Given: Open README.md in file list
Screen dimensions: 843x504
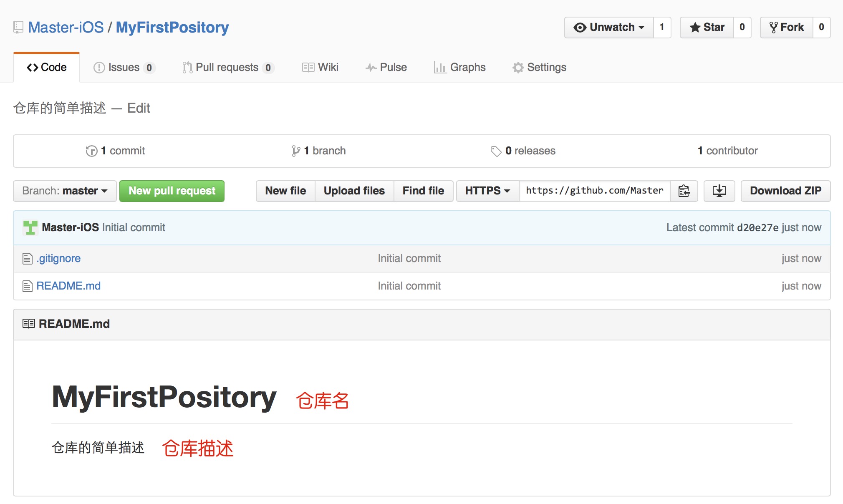Looking at the screenshot, I should pyautogui.click(x=68, y=286).
